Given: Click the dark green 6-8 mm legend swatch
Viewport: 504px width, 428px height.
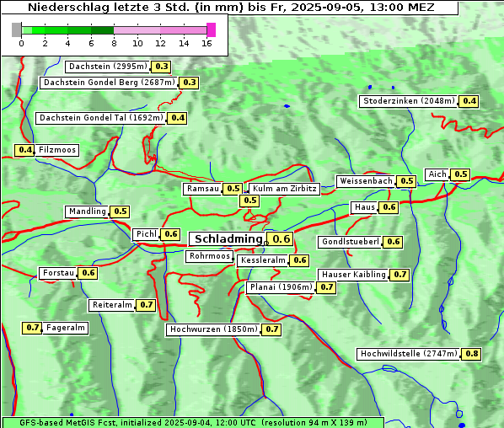Looking at the screenshot, I should (102, 30).
